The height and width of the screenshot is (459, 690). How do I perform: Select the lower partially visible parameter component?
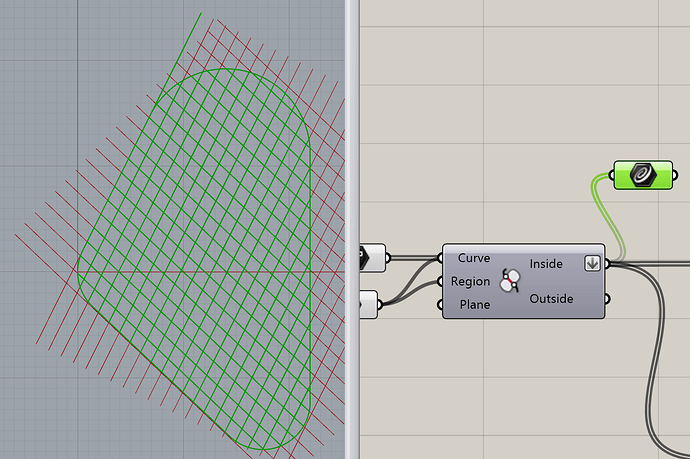point(369,304)
